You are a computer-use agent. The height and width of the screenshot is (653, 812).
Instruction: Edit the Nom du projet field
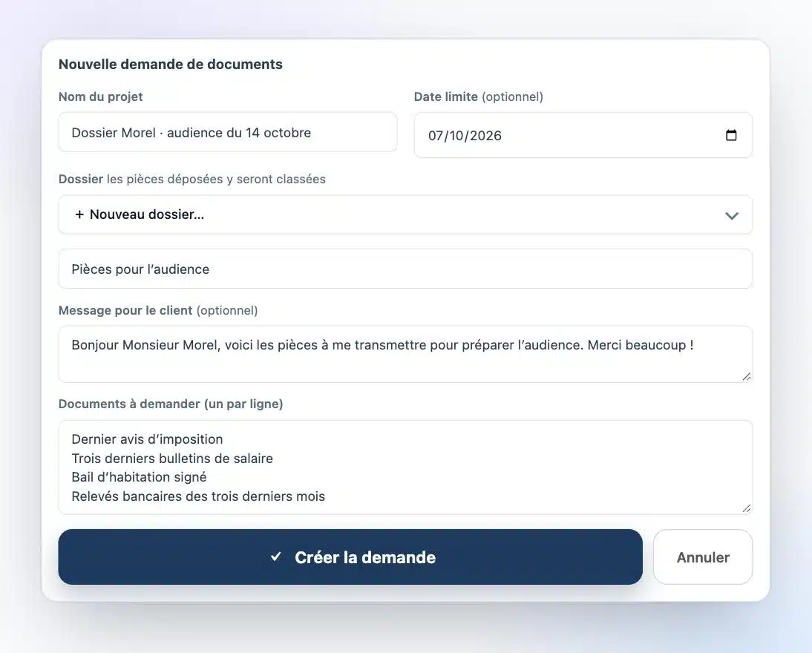[x=228, y=133]
